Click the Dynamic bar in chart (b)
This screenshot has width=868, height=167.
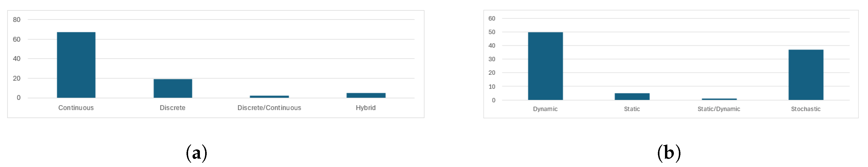click(545, 66)
